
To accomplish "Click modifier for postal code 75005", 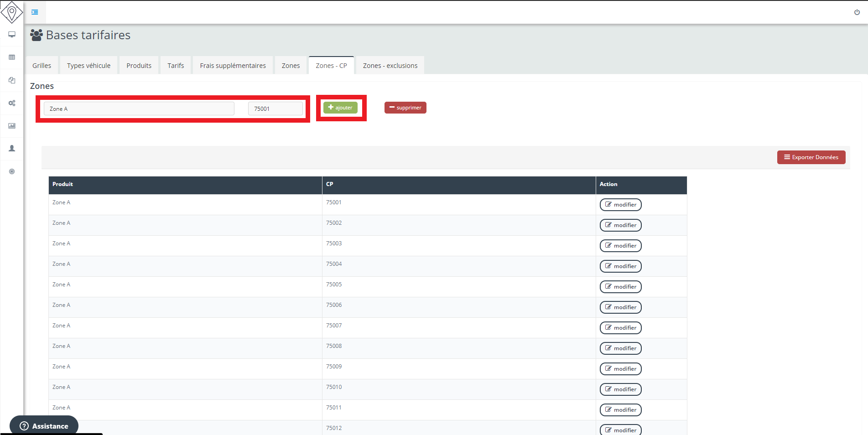I will (x=620, y=287).
